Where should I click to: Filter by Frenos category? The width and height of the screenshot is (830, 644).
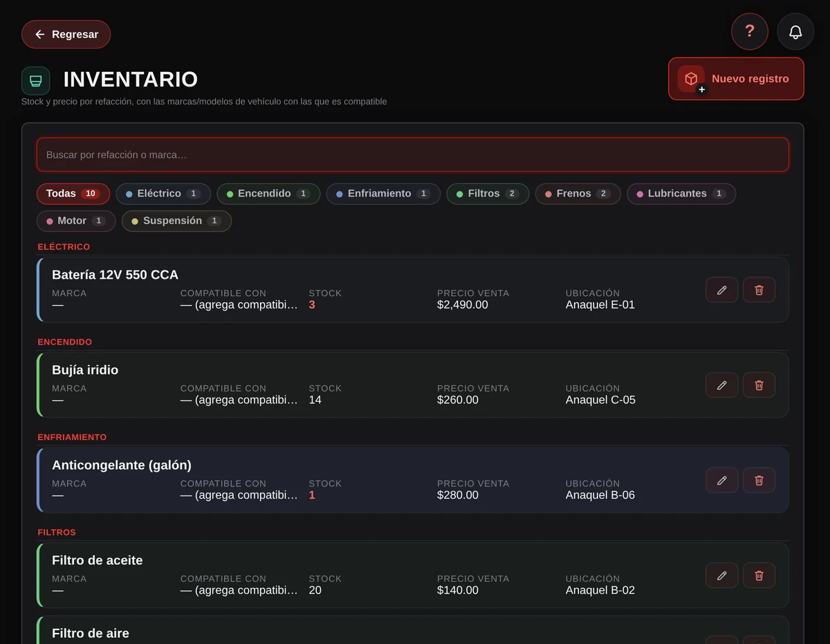point(578,194)
